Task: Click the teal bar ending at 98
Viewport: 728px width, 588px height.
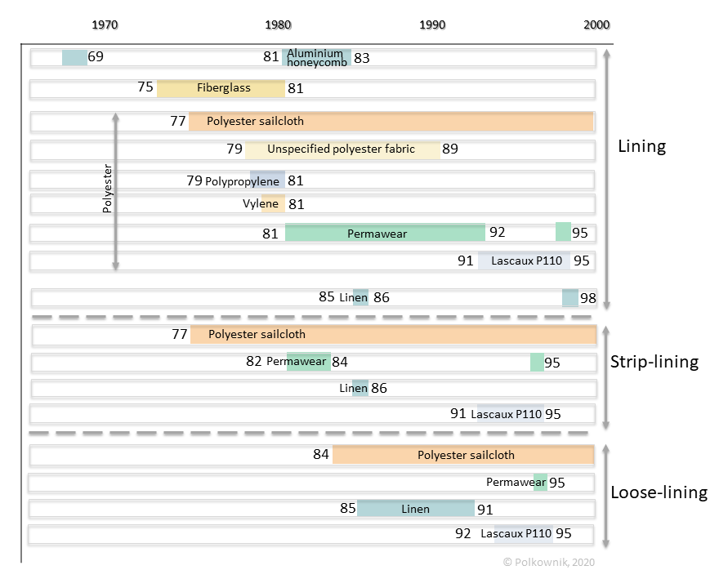Action: 569,297
